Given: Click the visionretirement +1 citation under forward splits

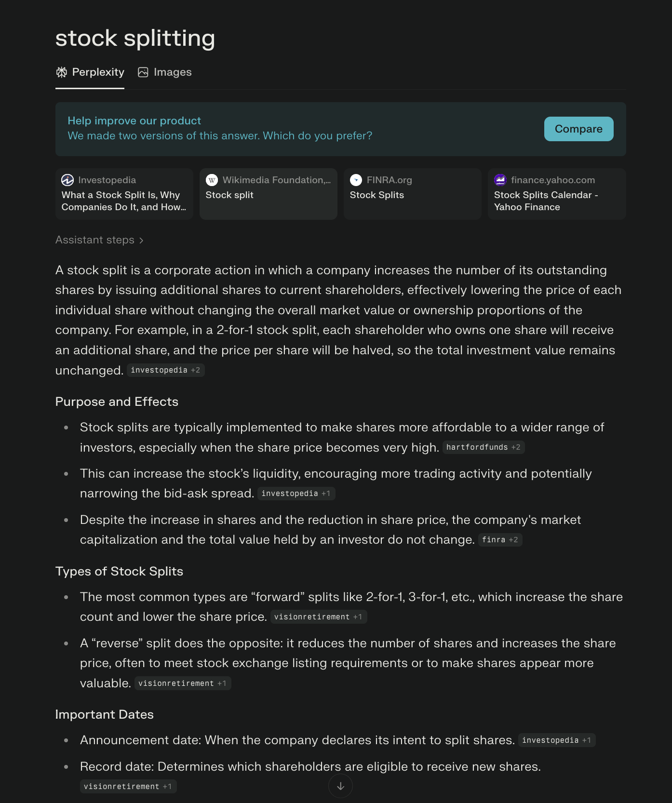Looking at the screenshot, I should (x=319, y=617).
